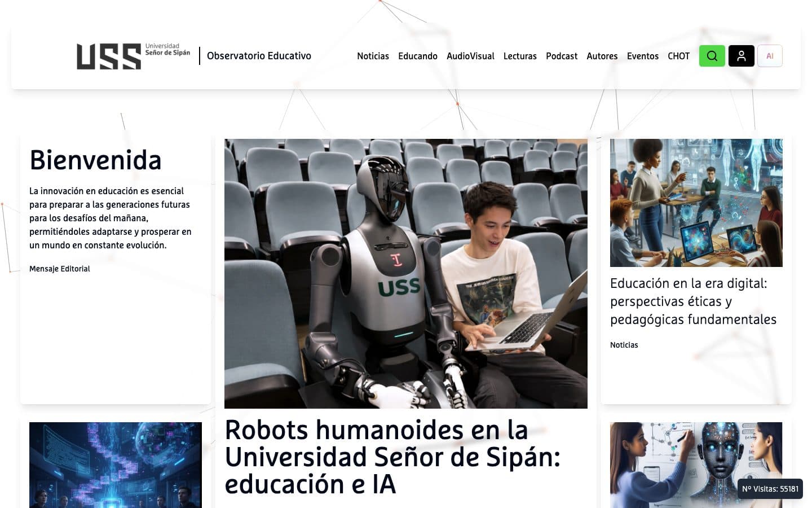Open the digital classroom article thumbnail
812x508 pixels.
click(x=696, y=203)
